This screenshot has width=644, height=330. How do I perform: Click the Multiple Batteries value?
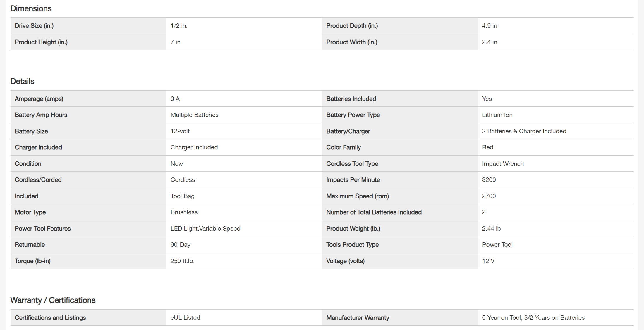pyautogui.click(x=195, y=115)
